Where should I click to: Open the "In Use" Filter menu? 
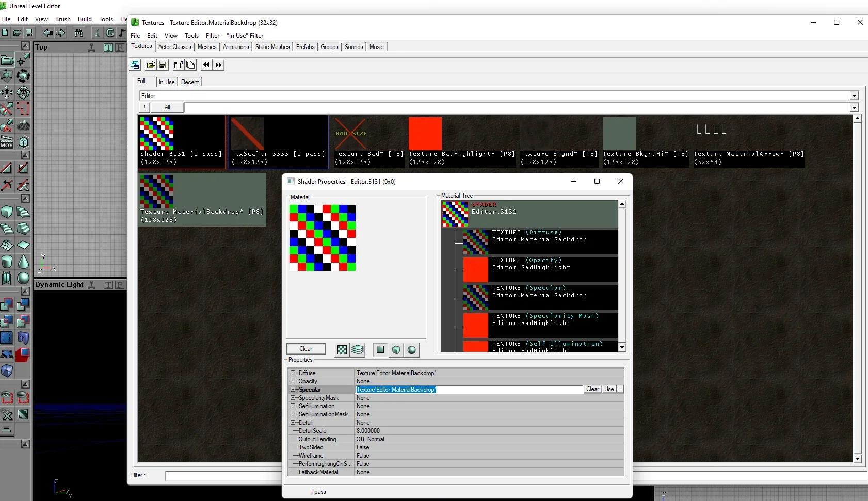[245, 36]
